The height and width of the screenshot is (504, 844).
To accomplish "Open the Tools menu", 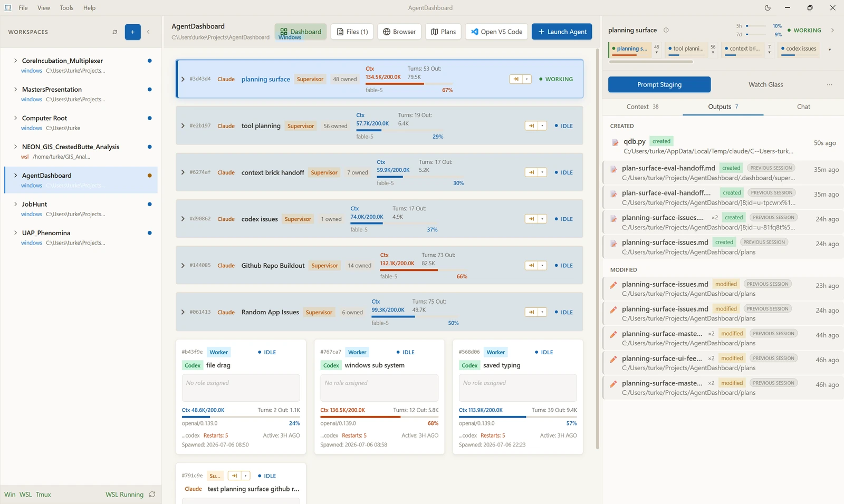I will click(66, 8).
